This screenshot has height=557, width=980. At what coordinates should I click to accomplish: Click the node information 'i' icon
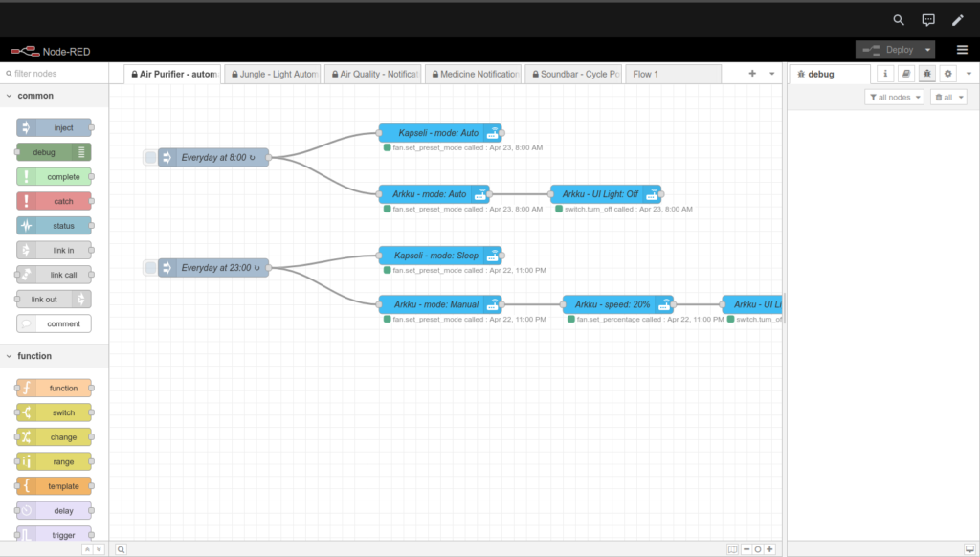885,73
